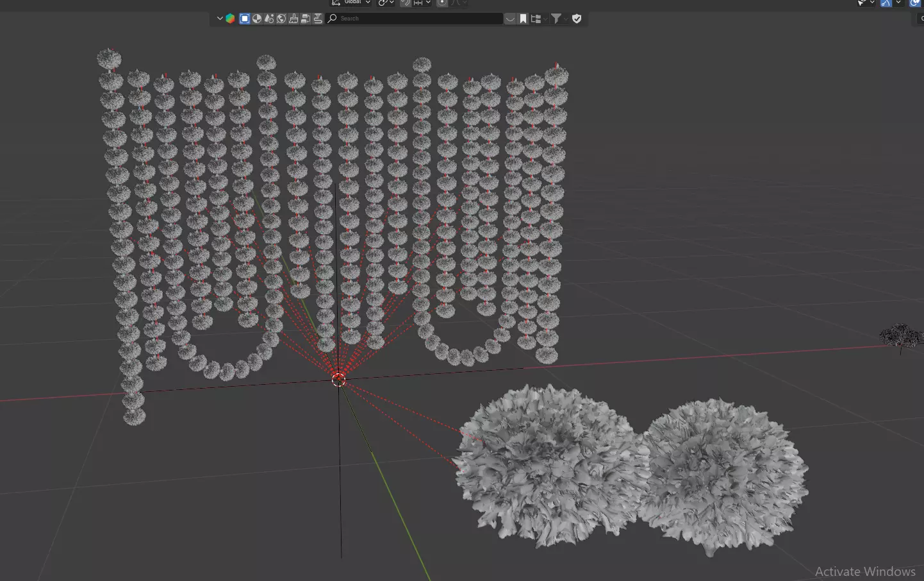
Task: Open the header options chevron beside the colored cube
Action: (220, 19)
